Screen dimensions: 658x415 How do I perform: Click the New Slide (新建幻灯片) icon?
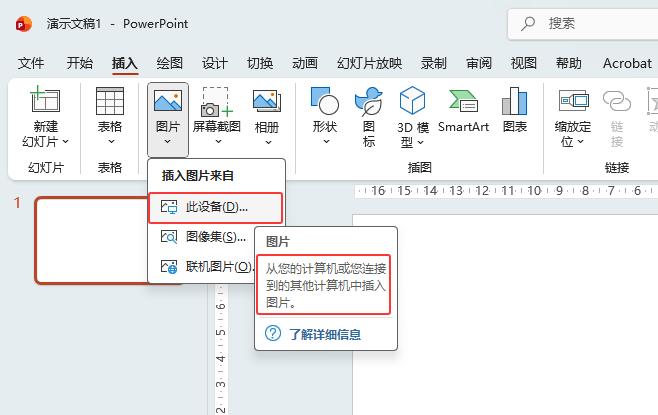[45, 99]
